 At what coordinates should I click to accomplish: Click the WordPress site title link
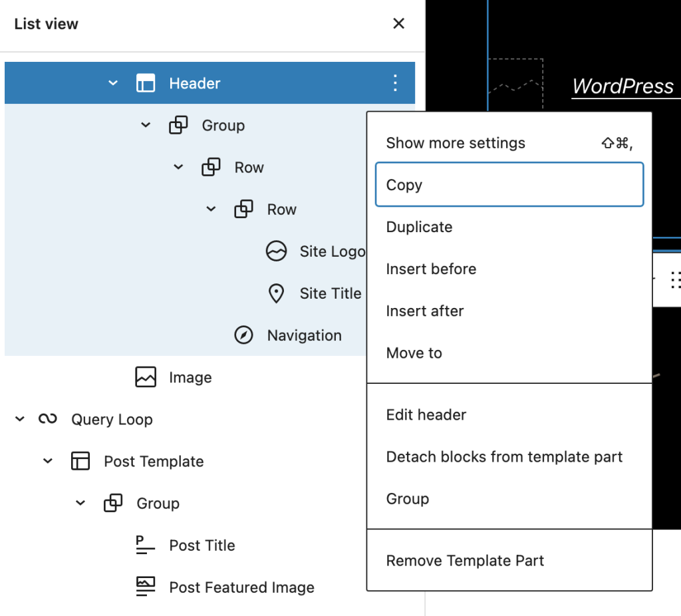coord(623,86)
